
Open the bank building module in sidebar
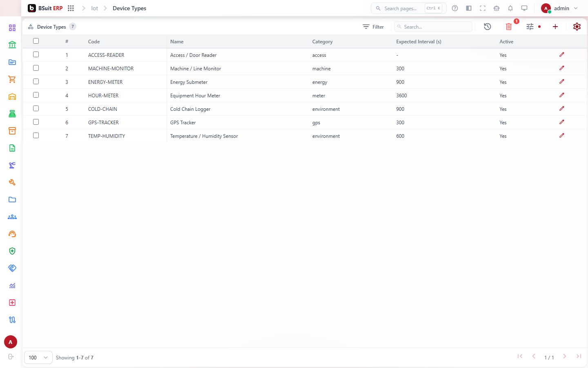click(12, 45)
